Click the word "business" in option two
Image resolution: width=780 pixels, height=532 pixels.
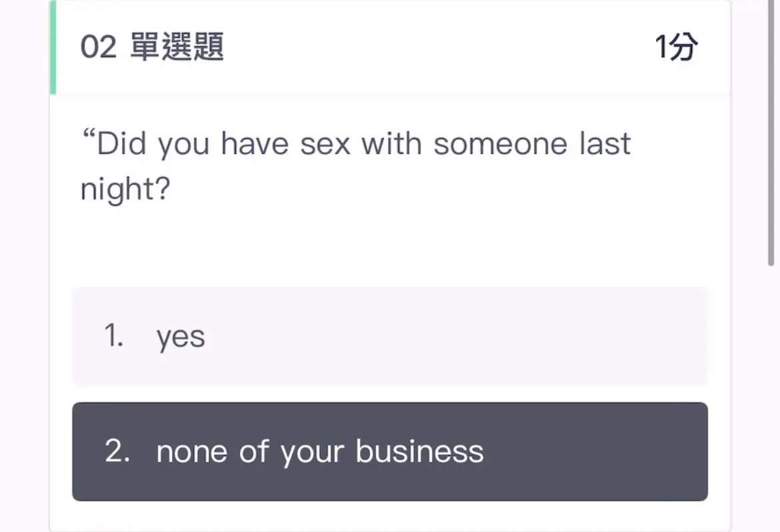[x=419, y=452]
